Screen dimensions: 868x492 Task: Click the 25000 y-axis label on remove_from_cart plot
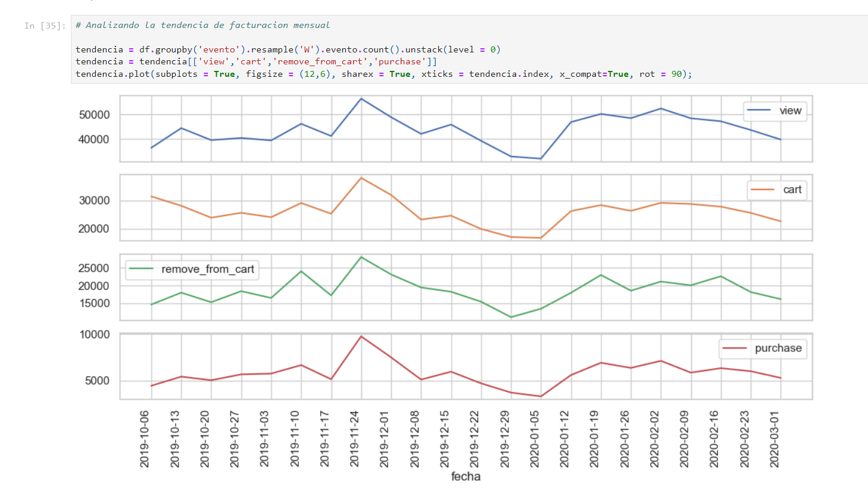94,268
